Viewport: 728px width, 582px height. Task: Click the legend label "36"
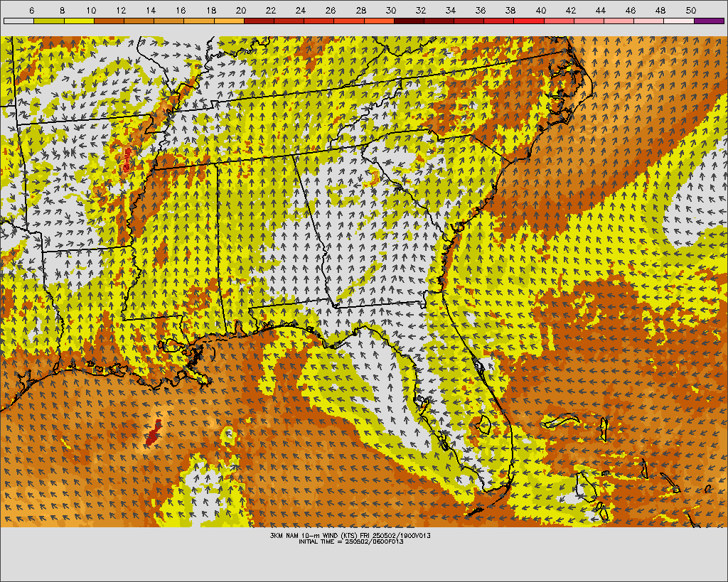tap(481, 10)
